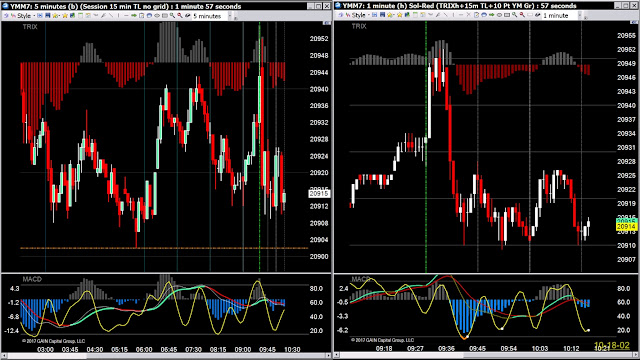
Task: Select zoom in magnifier in 1 minute toolbar
Action: click(515, 16)
